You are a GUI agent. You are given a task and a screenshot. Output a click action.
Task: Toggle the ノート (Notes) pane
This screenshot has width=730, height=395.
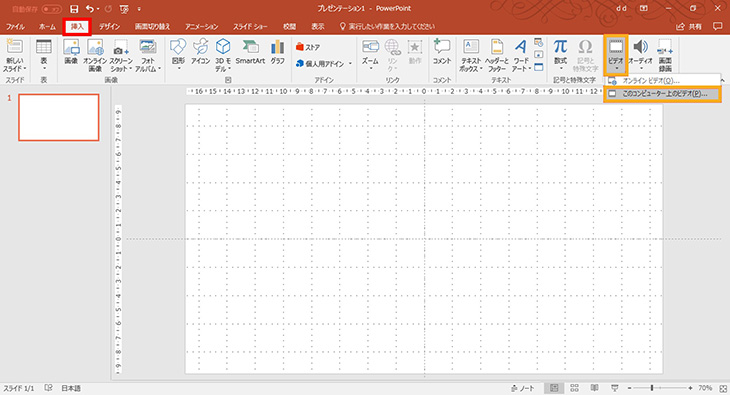tap(523, 388)
